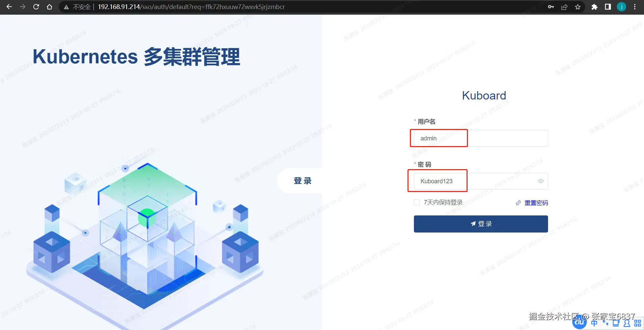Click the 密码 password input field
This screenshot has height=330, width=644.
tap(481, 181)
